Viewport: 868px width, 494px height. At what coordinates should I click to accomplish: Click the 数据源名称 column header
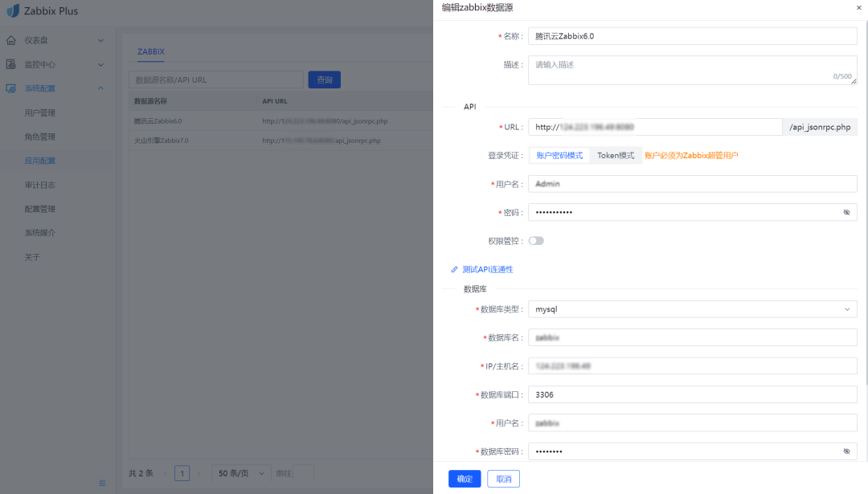pos(150,101)
